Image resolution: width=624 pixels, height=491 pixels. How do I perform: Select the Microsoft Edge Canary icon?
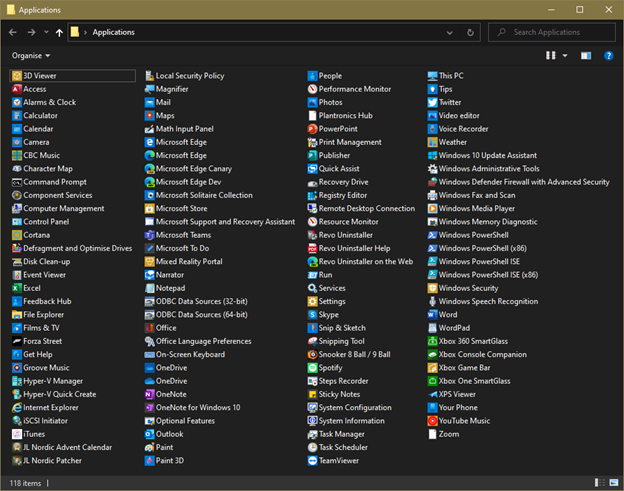(x=150, y=169)
